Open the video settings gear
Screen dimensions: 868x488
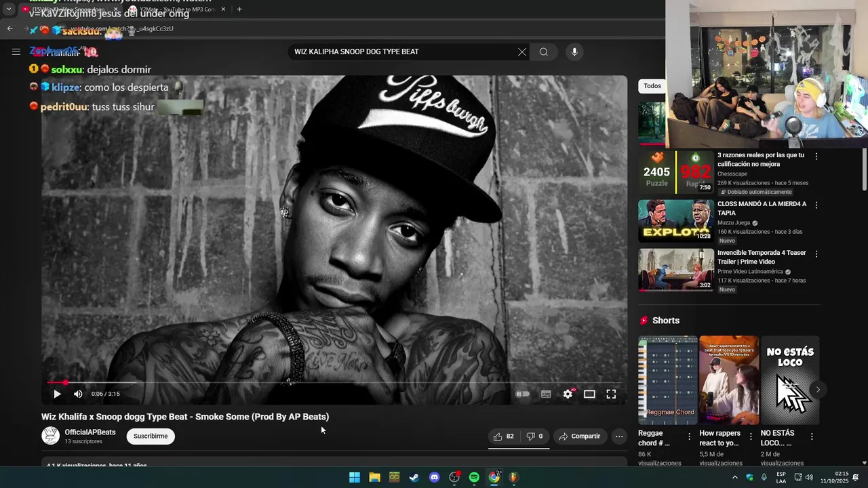[568, 394]
